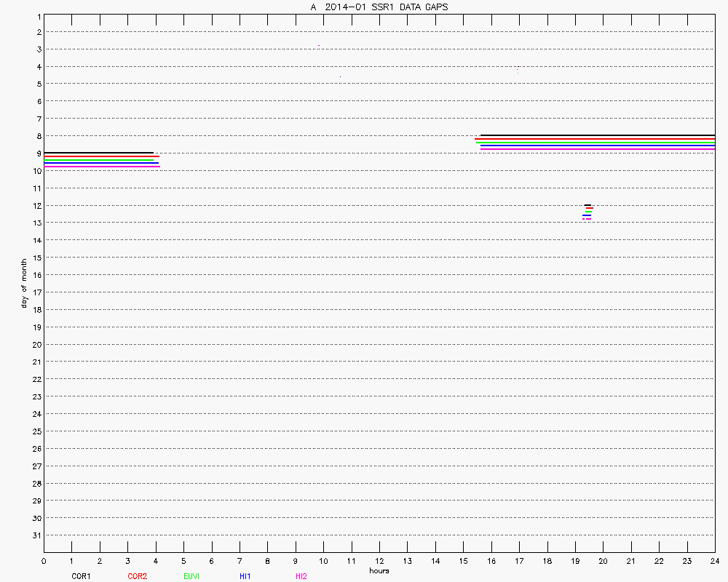The width and height of the screenshot is (728, 582).
Task: Click the green EUVI gap bar on day 8
Action: coord(597,143)
